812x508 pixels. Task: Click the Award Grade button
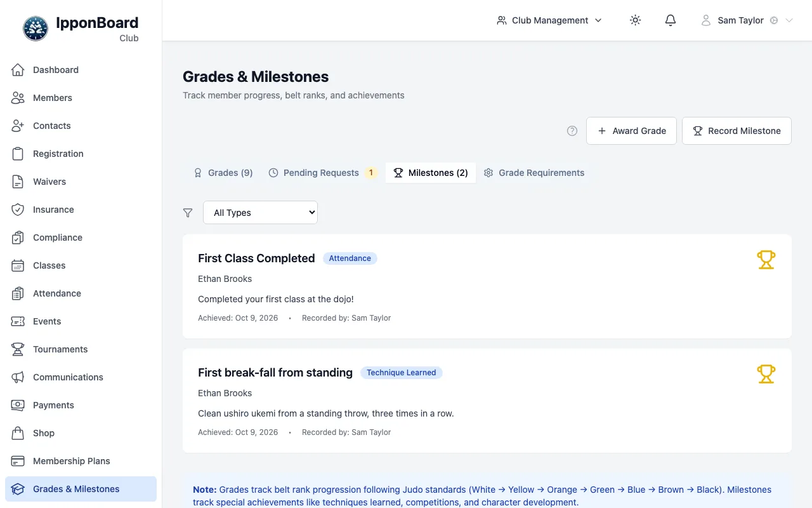(x=631, y=131)
